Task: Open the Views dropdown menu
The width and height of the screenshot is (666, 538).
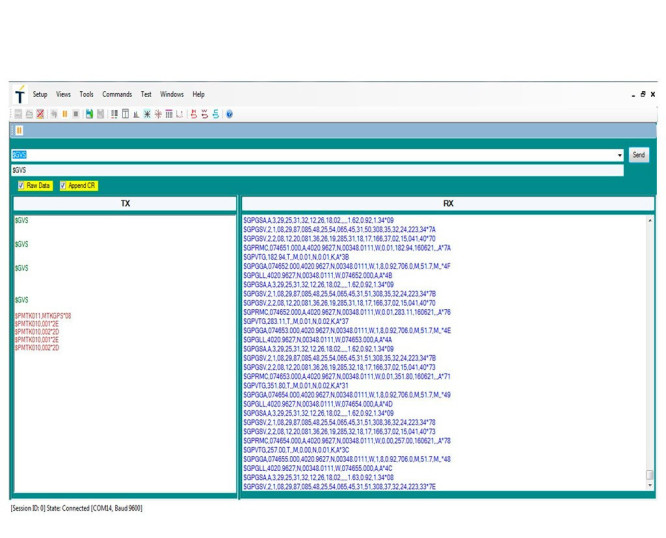Action: [63, 94]
